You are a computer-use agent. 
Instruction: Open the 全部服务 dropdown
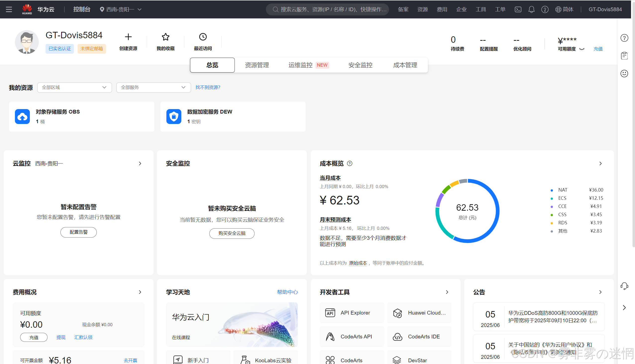[x=154, y=87]
